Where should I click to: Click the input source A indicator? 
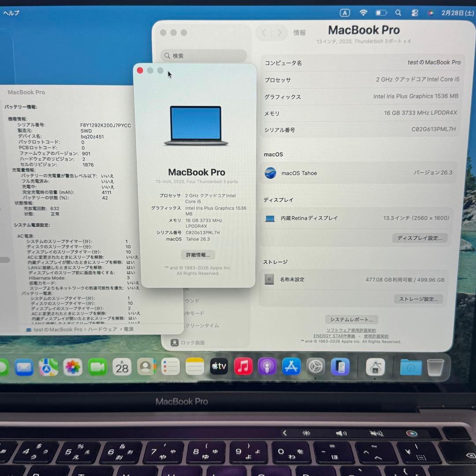coord(345,13)
